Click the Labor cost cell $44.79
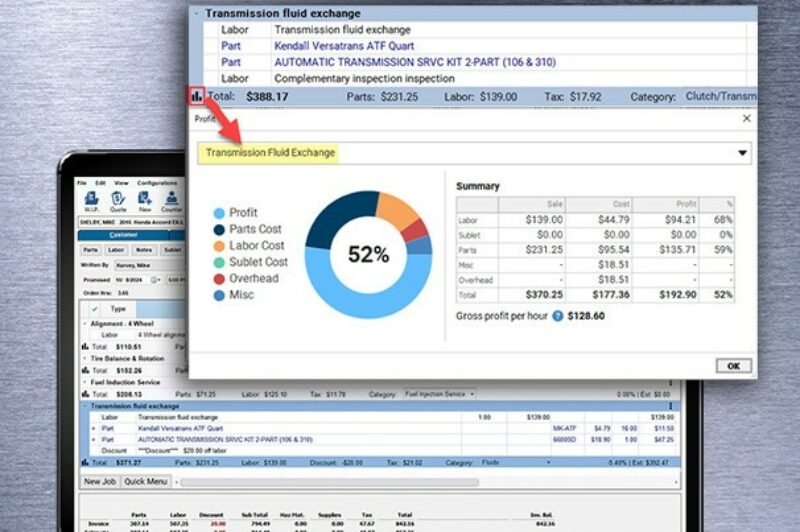The width and height of the screenshot is (800, 532). pos(598,220)
